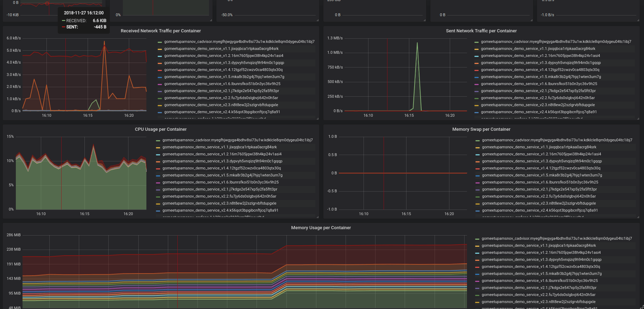Pick color for v2.2 swatch in Memory Usage legend
This screenshot has width=644, height=309.
[x=477, y=295]
